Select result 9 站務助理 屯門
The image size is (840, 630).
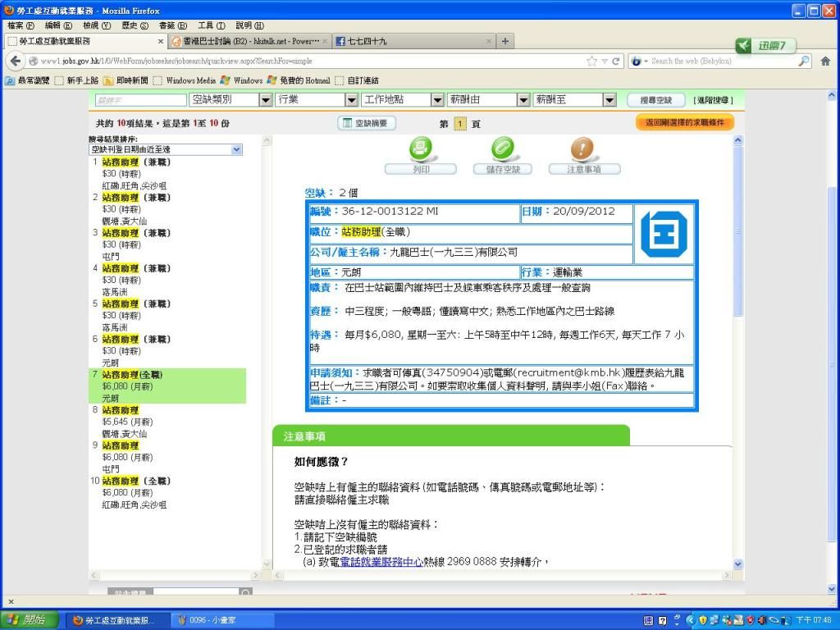click(167, 457)
